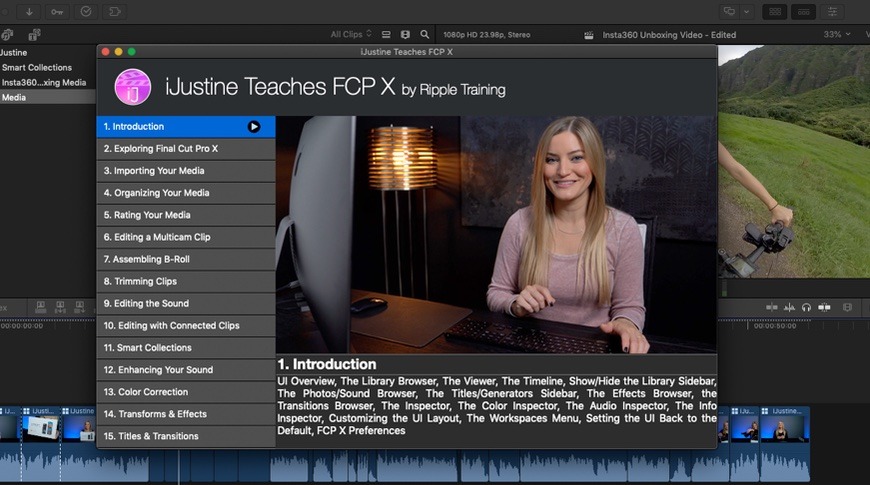Toggle the Browser display grid button

(x=775, y=12)
